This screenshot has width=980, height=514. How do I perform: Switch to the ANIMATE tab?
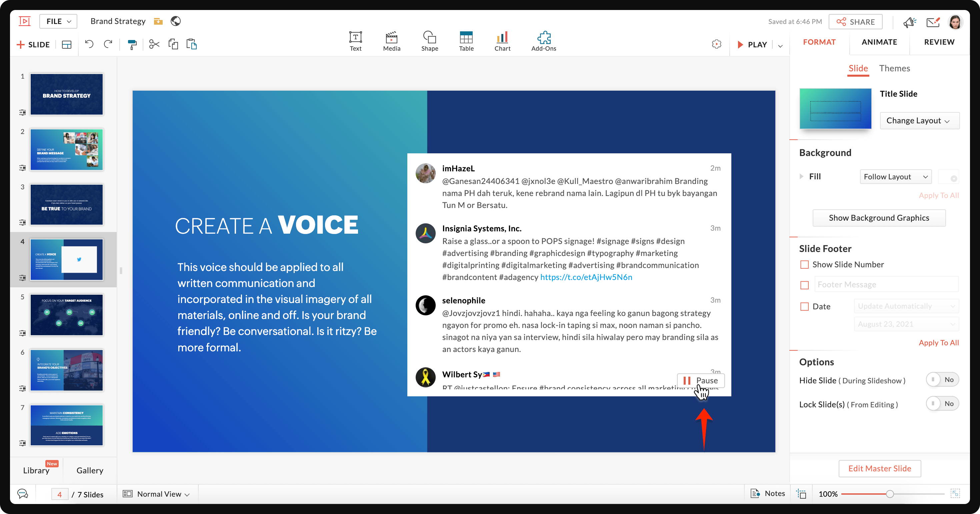point(879,42)
